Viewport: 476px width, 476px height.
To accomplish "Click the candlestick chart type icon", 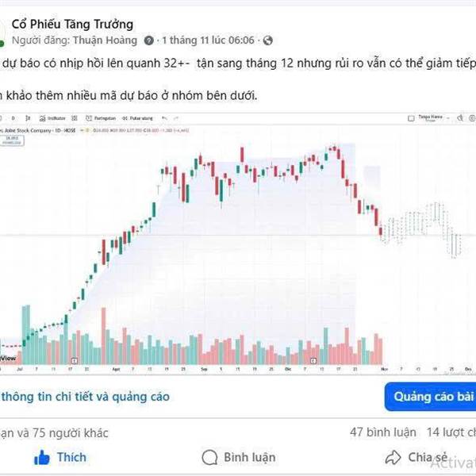I will [28, 118].
